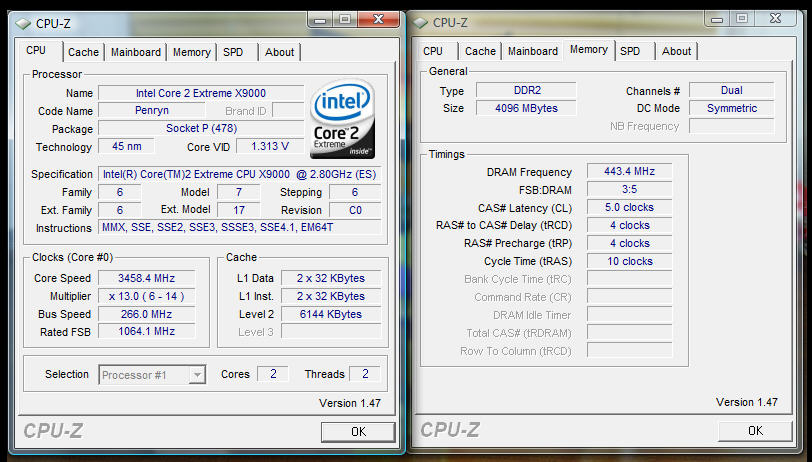Click the empty Command Rate (CR) field
The width and height of the screenshot is (812, 462).
(x=630, y=297)
